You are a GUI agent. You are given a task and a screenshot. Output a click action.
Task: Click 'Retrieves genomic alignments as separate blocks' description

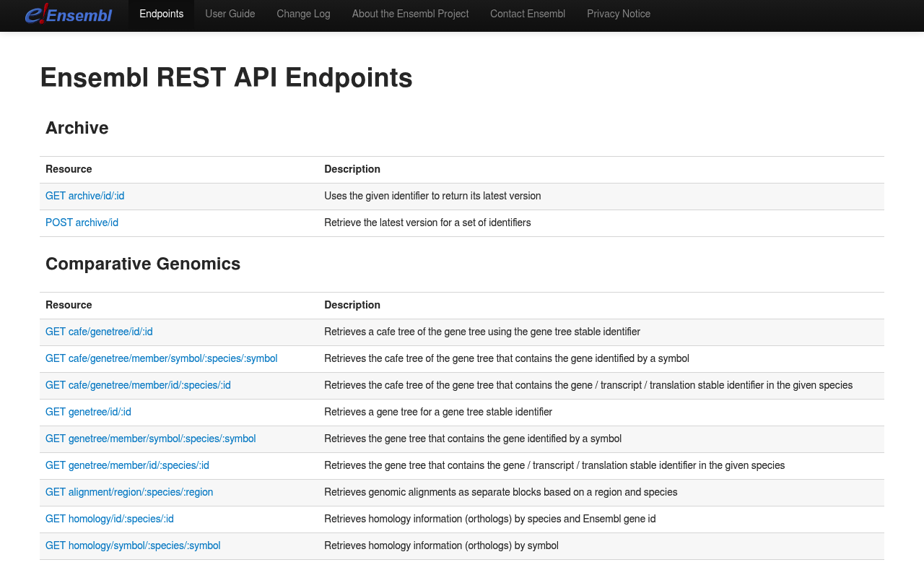coord(501,492)
